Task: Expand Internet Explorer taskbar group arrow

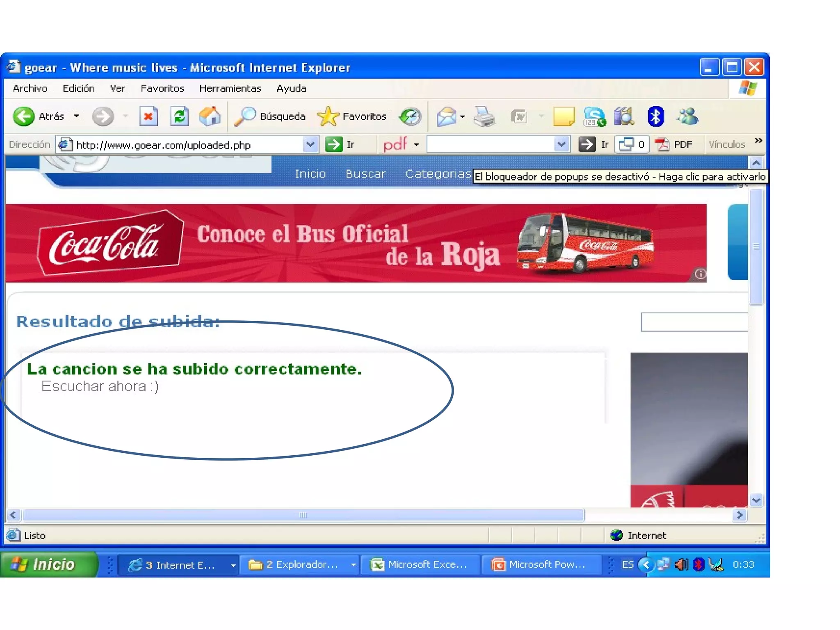Action: [x=233, y=566]
